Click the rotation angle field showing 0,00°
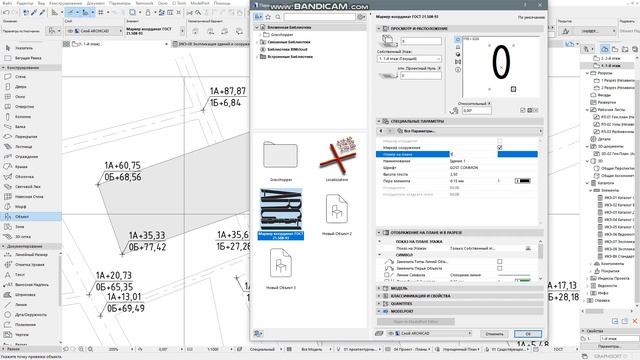This screenshot has height=360, width=640. tap(476, 111)
